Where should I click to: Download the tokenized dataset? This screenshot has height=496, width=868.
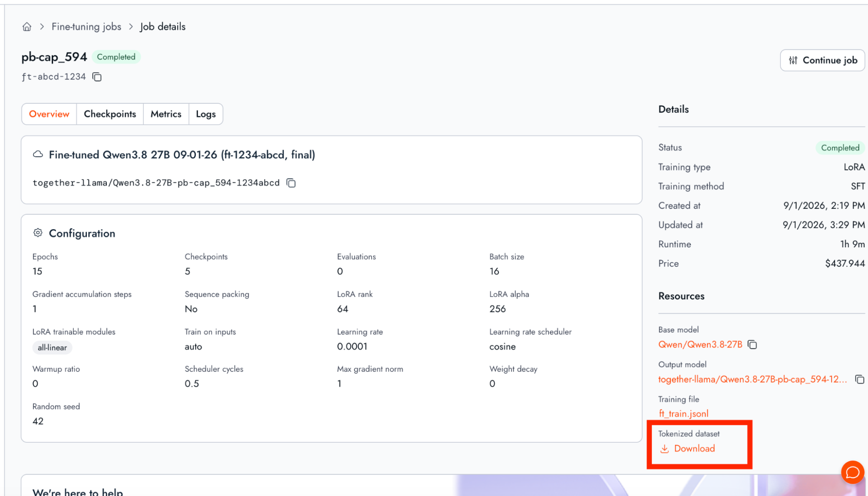pyautogui.click(x=687, y=449)
